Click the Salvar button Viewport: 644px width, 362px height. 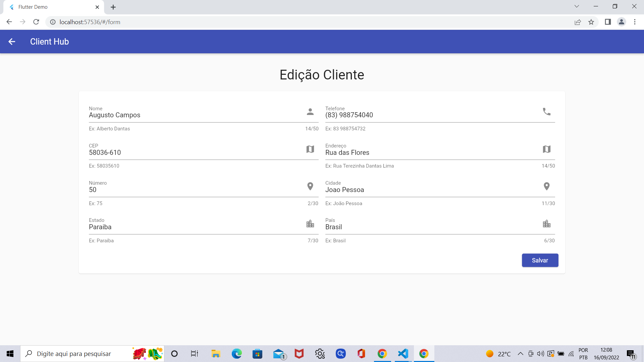[540, 260]
